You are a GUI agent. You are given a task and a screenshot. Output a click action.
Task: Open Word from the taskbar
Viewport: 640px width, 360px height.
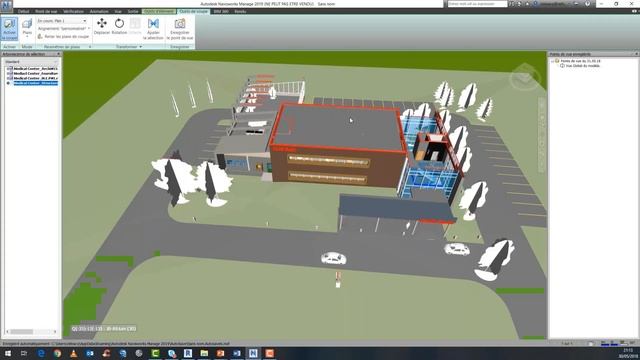tap(237, 353)
